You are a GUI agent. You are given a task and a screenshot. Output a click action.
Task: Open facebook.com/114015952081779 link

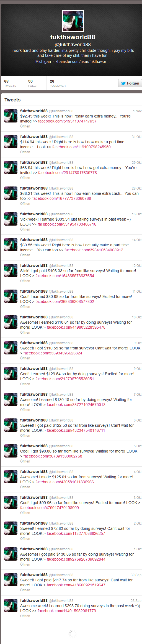[x=67, y=611]
